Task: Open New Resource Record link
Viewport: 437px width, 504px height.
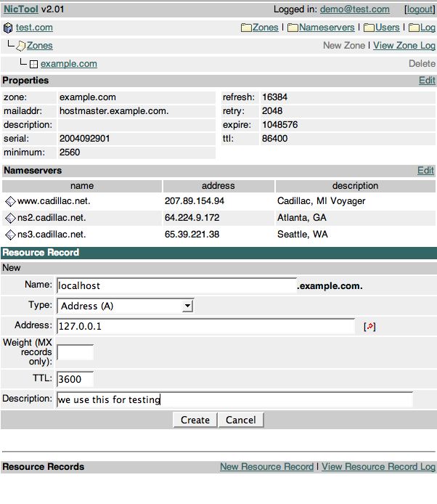Action: point(266,467)
